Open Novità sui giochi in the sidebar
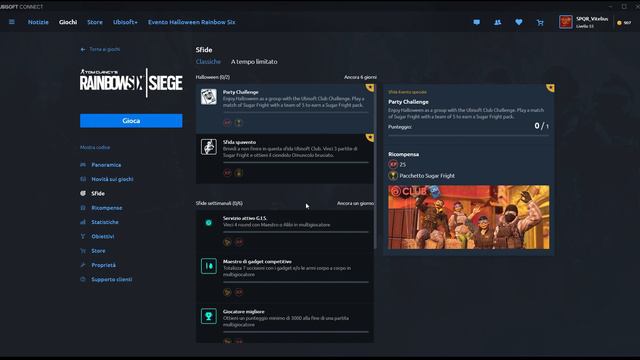 click(112, 179)
